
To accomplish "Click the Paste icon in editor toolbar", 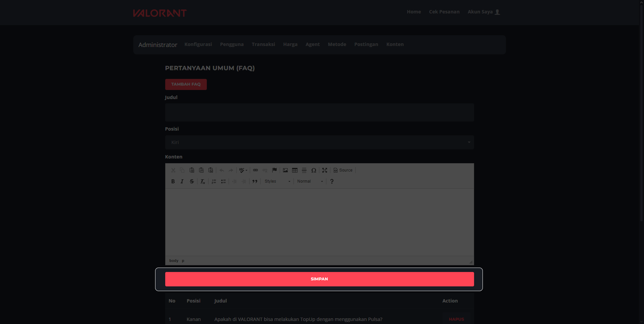I will (x=192, y=170).
